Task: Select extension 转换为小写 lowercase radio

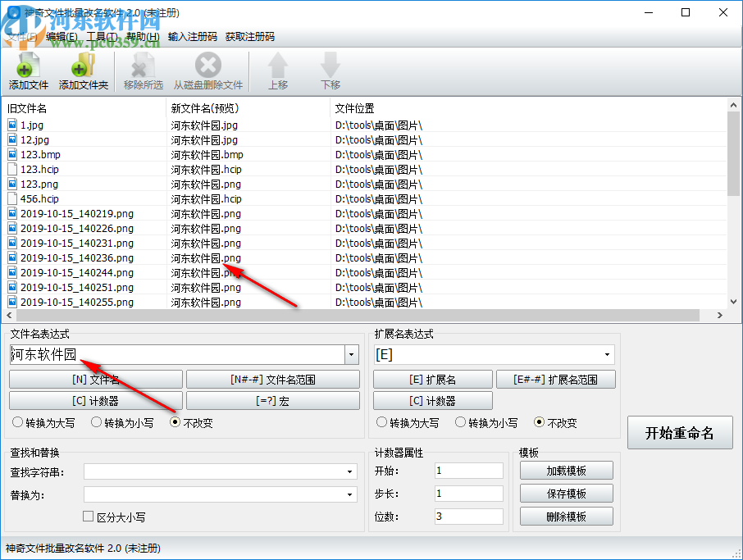Action: [460, 422]
